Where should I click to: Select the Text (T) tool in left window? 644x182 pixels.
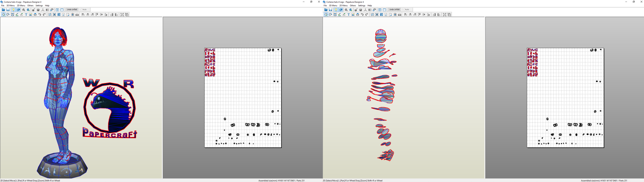pos(26,14)
